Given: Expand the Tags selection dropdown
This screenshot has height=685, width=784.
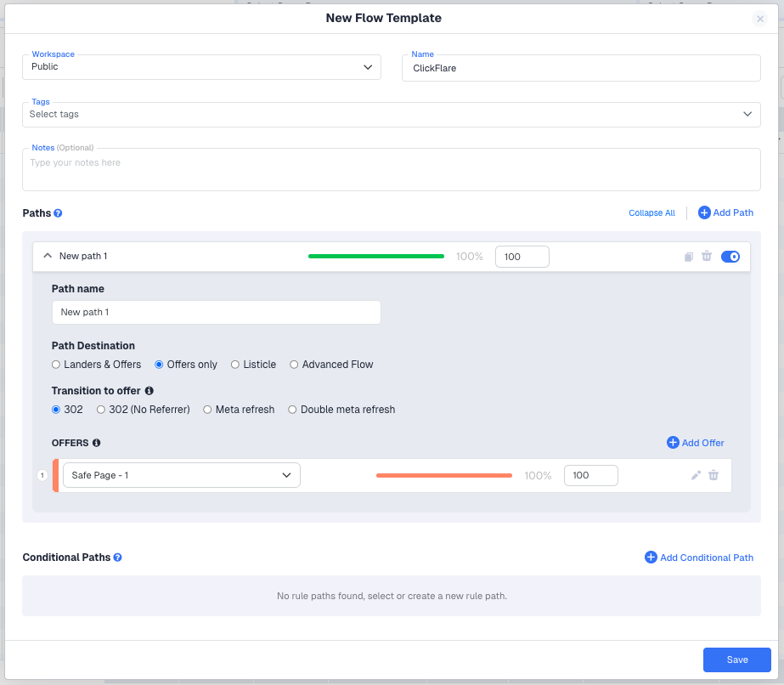Looking at the screenshot, I should click(391, 115).
